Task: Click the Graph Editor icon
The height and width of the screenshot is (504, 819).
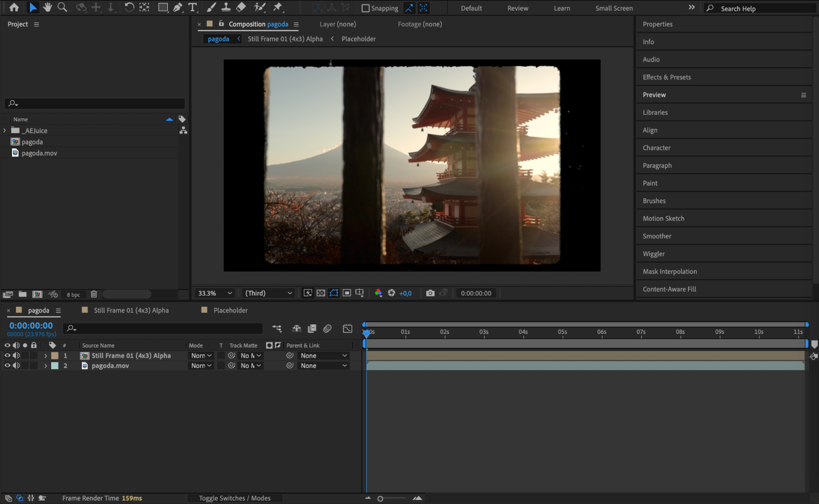Action: [347, 329]
